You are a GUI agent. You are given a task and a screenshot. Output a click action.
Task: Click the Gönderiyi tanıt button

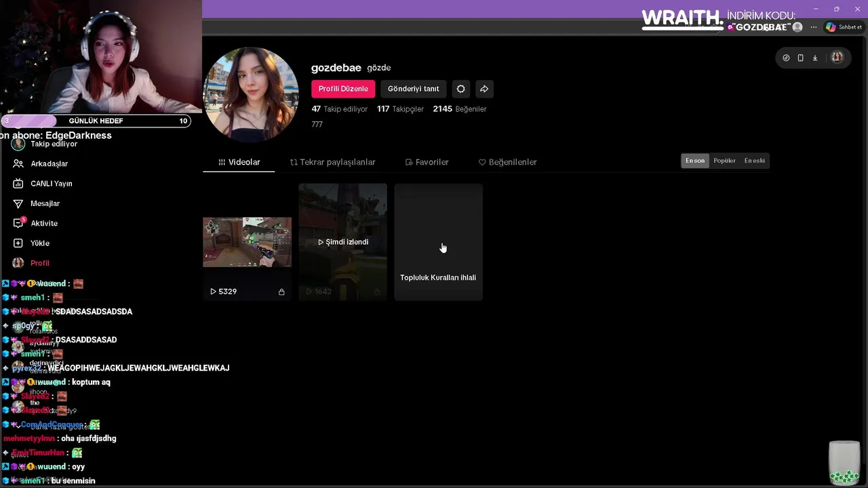click(414, 89)
